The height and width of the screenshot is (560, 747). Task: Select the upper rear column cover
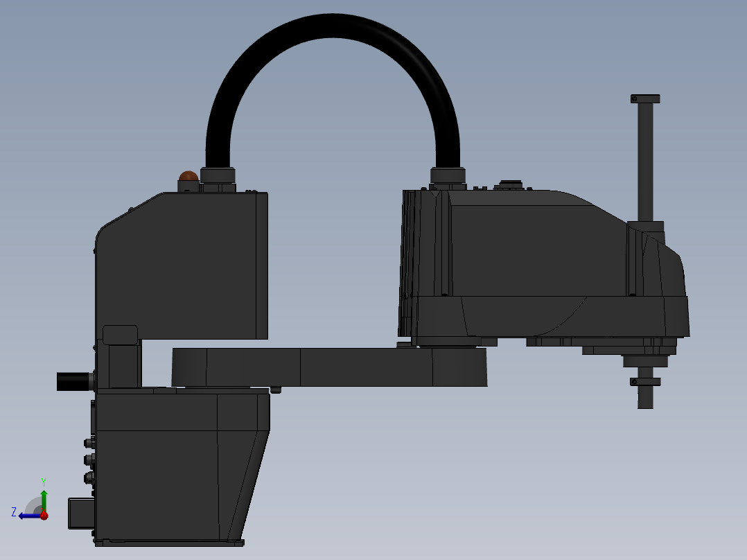coord(182,266)
